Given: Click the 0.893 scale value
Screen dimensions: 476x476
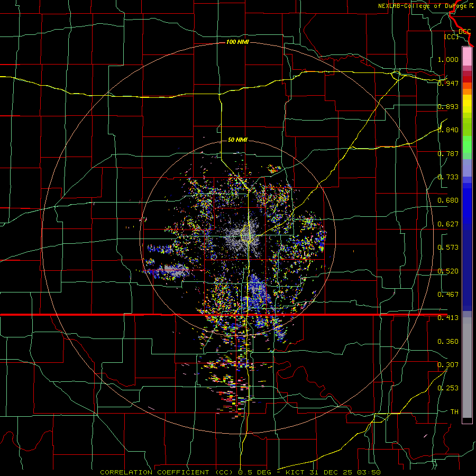Looking at the screenshot, I should [x=448, y=106].
